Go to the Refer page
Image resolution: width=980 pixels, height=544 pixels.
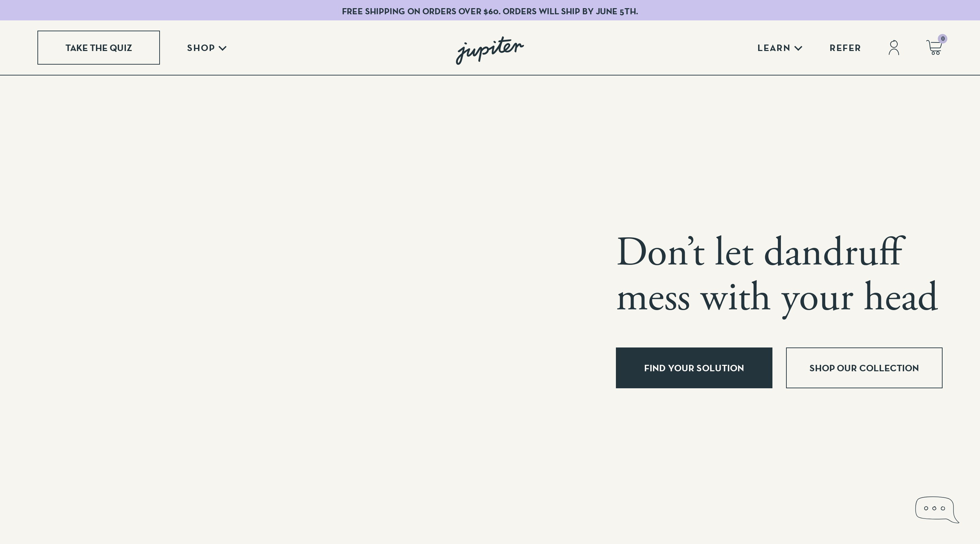click(845, 48)
